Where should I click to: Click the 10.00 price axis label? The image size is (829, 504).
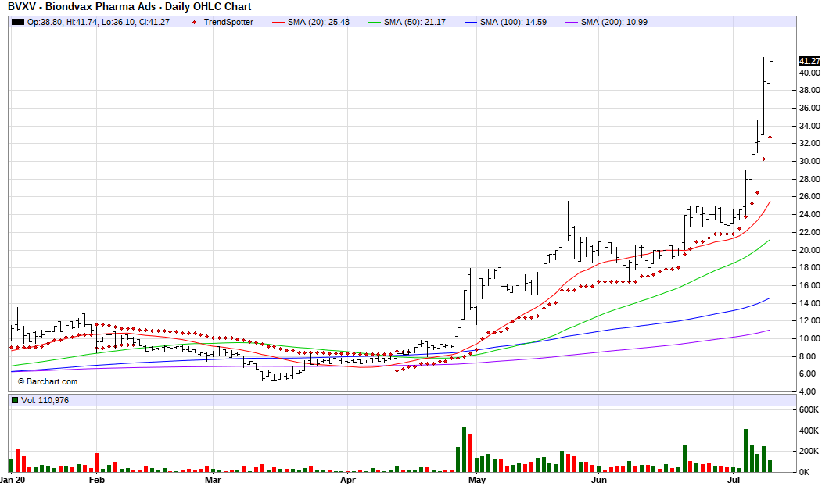click(809, 338)
